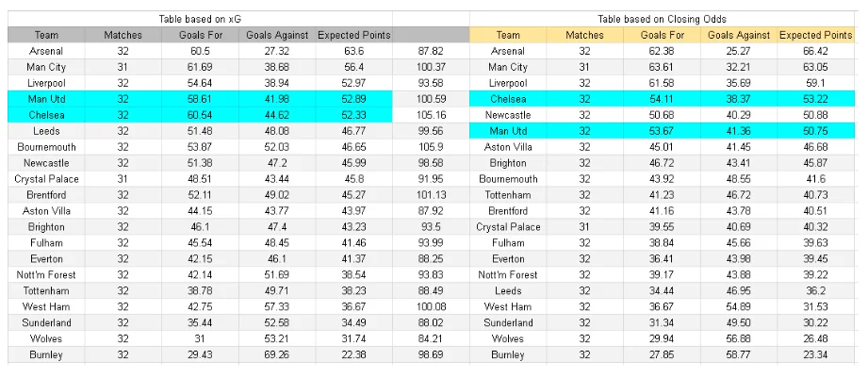Select the yellow 'Expected Points' header cell
Viewport: 868px width, 377px height.
[815, 35]
